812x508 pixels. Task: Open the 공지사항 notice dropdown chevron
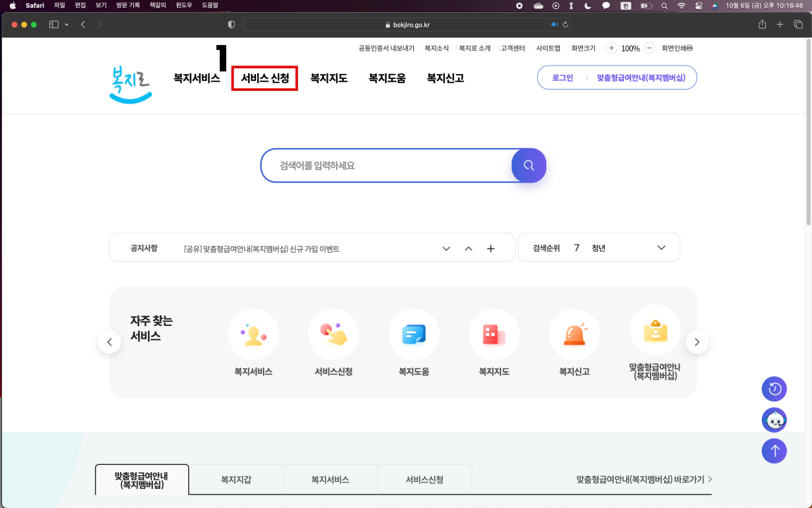click(x=446, y=248)
